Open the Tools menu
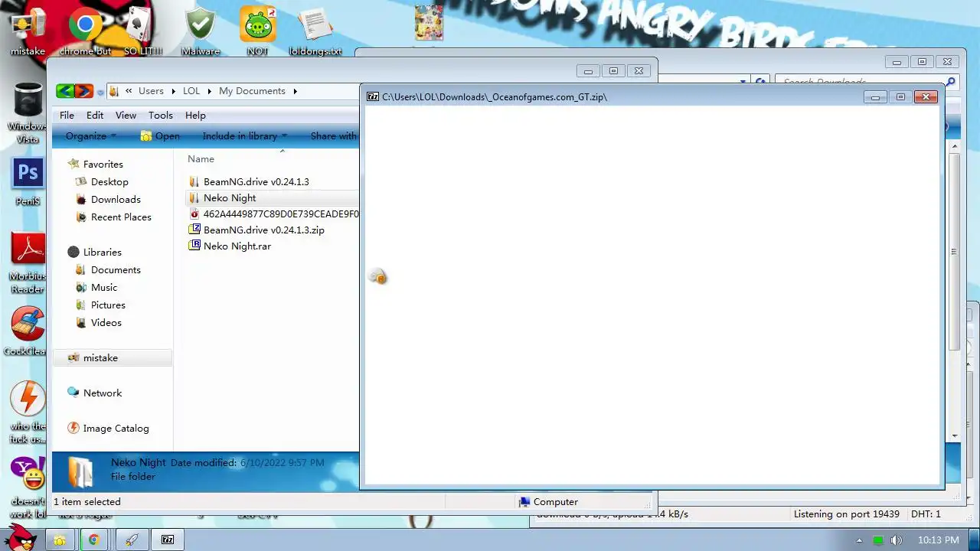980x551 pixels. pos(160,115)
